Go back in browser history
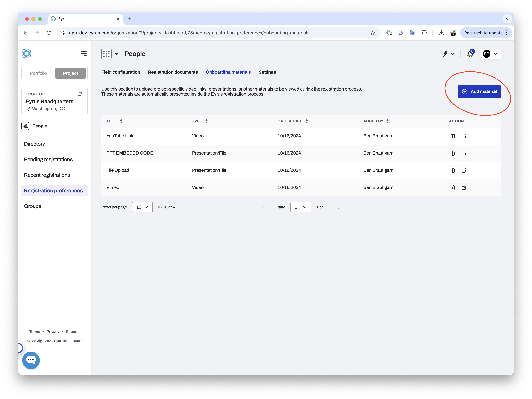Image resolution: width=532 pixels, height=399 pixels. pos(25,33)
